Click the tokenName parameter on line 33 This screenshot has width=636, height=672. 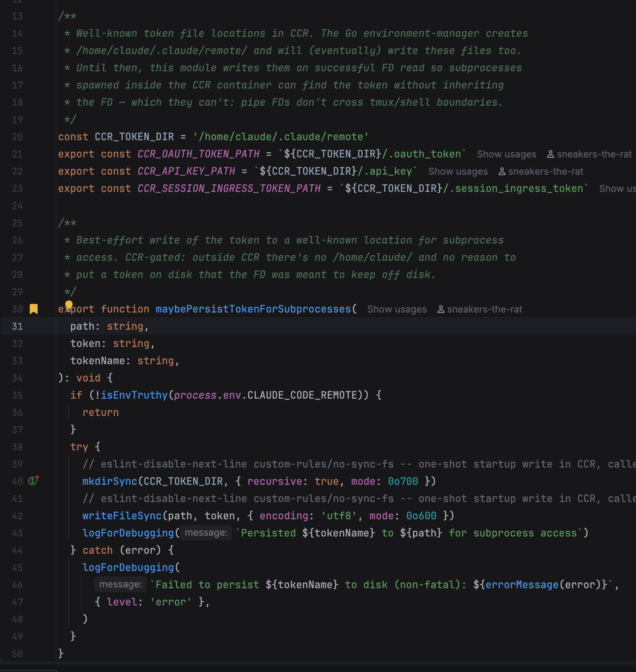(x=98, y=361)
